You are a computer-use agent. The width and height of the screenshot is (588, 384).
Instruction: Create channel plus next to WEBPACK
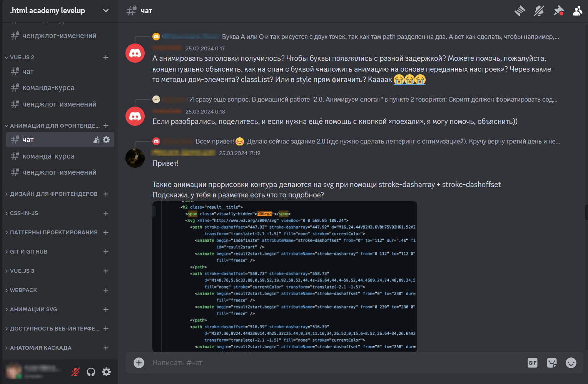click(106, 290)
